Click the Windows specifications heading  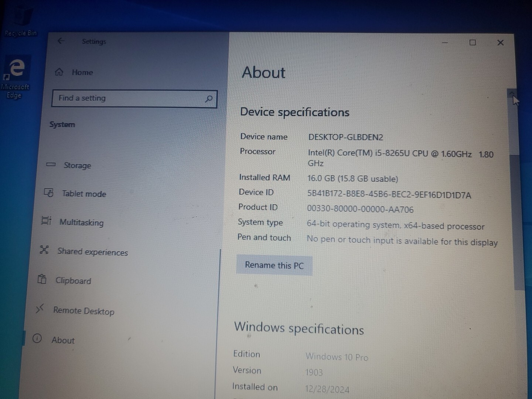tap(299, 328)
